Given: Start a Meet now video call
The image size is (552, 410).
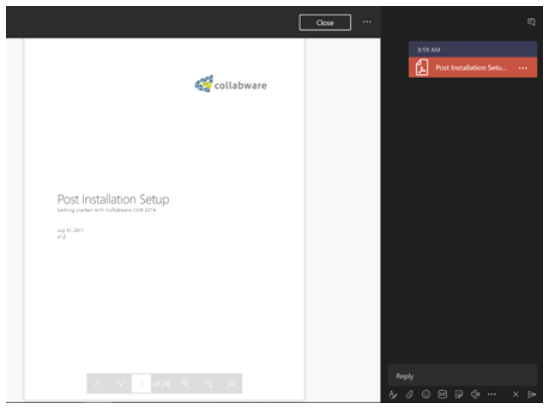Looking at the screenshot, I should (x=475, y=394).
